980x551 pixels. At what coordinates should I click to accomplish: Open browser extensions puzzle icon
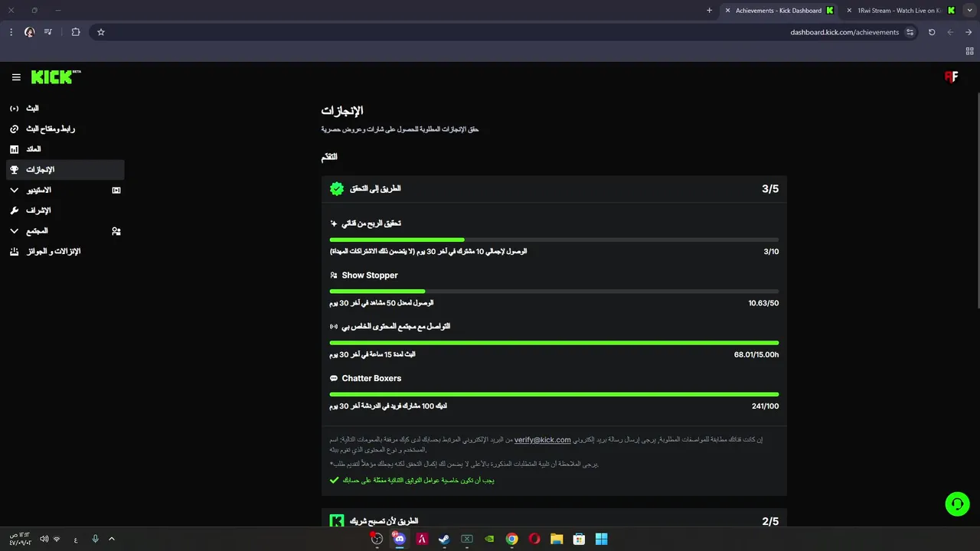75,32
